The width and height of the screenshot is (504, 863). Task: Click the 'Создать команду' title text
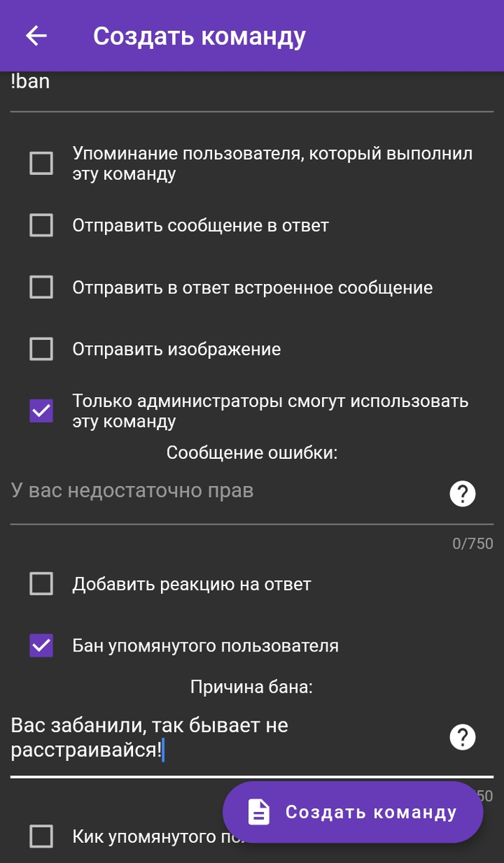point(199,35)
